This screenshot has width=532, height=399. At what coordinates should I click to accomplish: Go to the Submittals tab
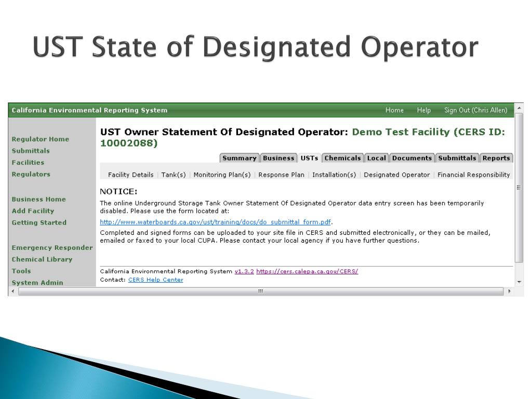[x=457, y=158]
